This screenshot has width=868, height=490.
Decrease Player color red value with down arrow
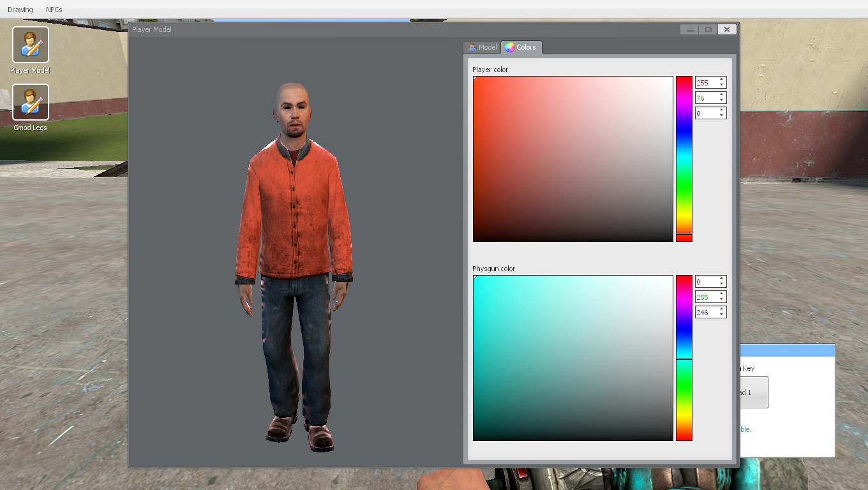[722, 85]
